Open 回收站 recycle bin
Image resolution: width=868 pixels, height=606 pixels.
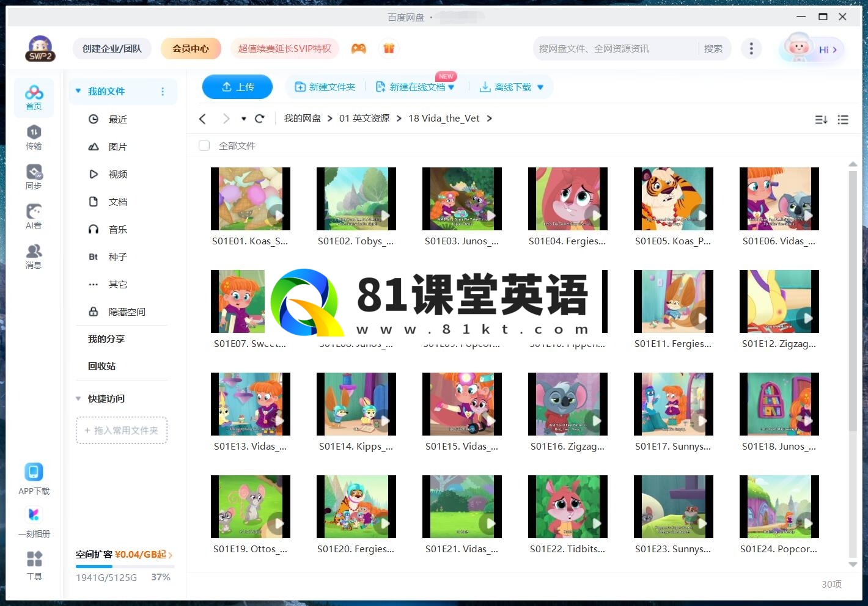pos(101,366)
